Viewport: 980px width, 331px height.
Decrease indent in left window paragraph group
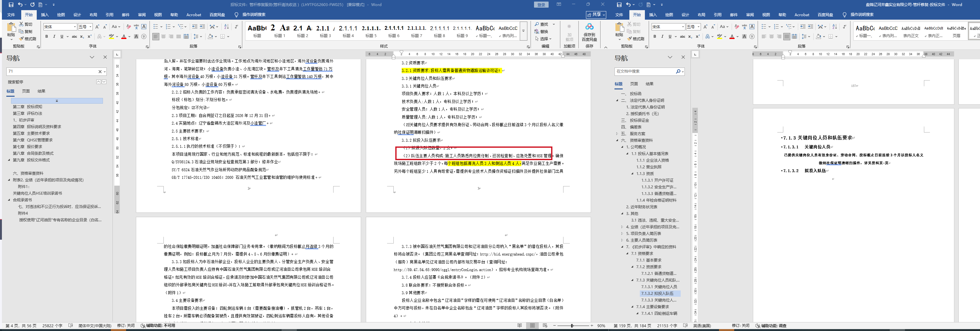point(195,27)
